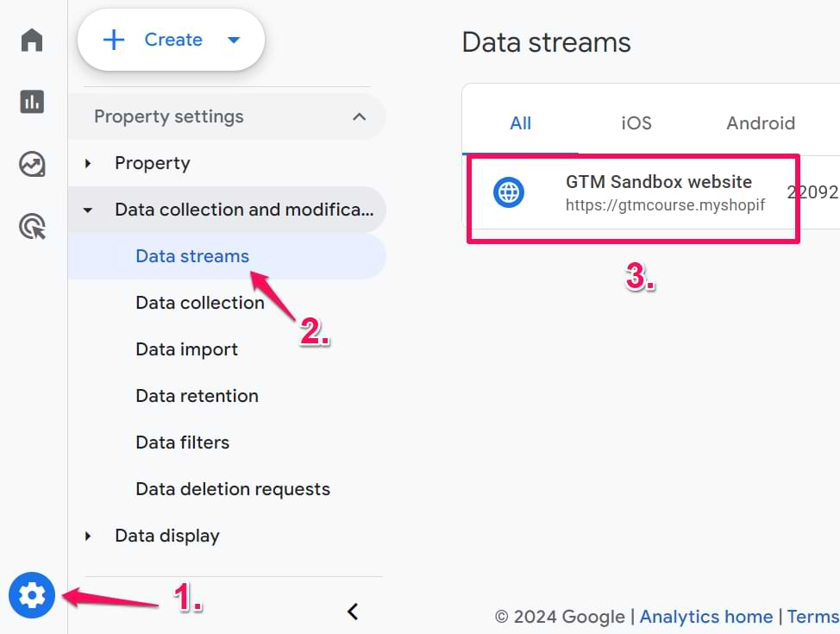Click the globe icon for web stream
840x634 pixels.
pyautogui.click(x=509, y=192)
